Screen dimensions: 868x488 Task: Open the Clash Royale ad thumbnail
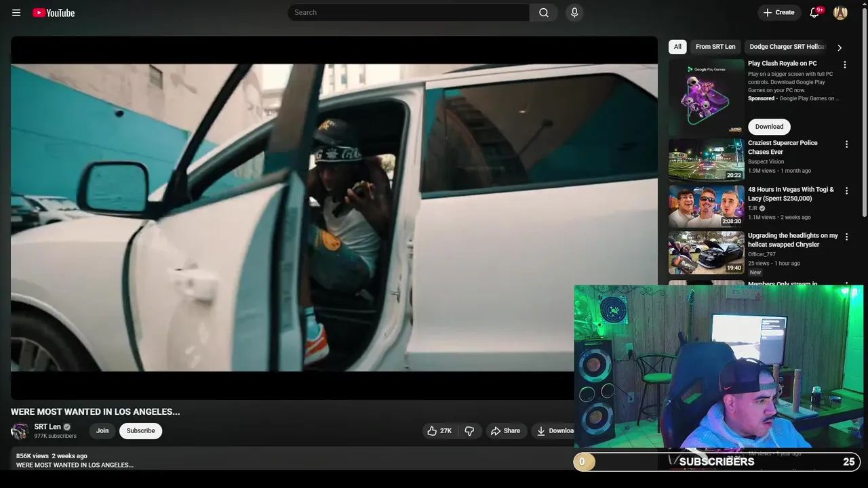pyautogui.click(x=706, y=97)
